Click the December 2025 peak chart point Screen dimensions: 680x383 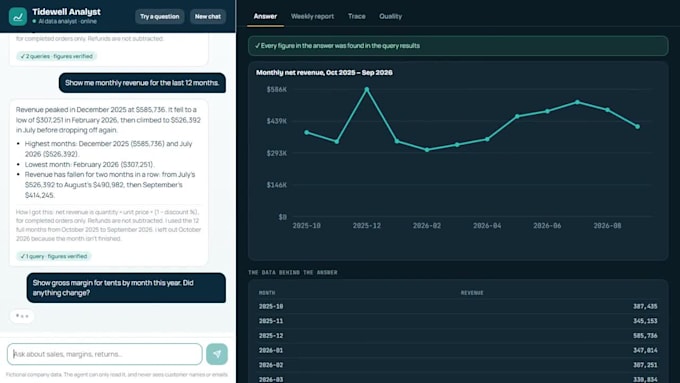367,89
